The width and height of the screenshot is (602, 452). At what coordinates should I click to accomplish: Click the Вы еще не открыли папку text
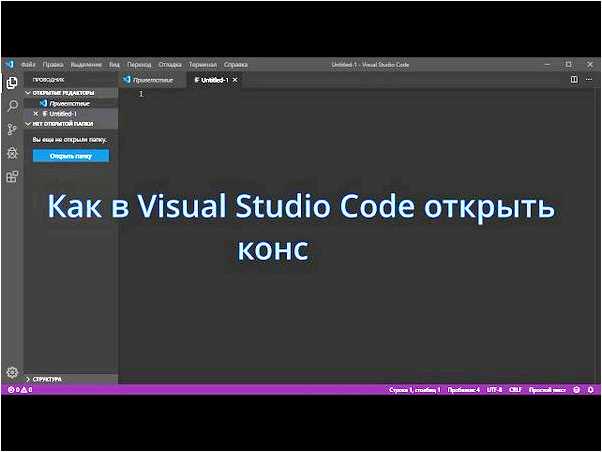69,140
